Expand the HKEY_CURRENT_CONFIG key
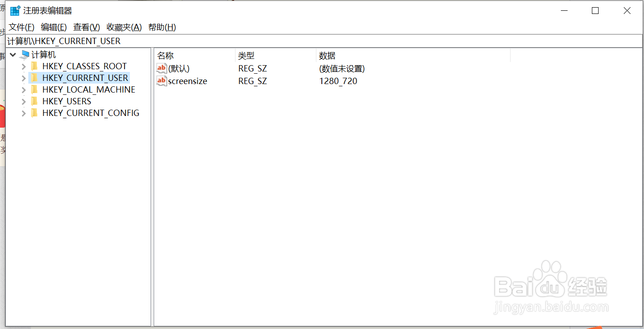 [24, 113]
